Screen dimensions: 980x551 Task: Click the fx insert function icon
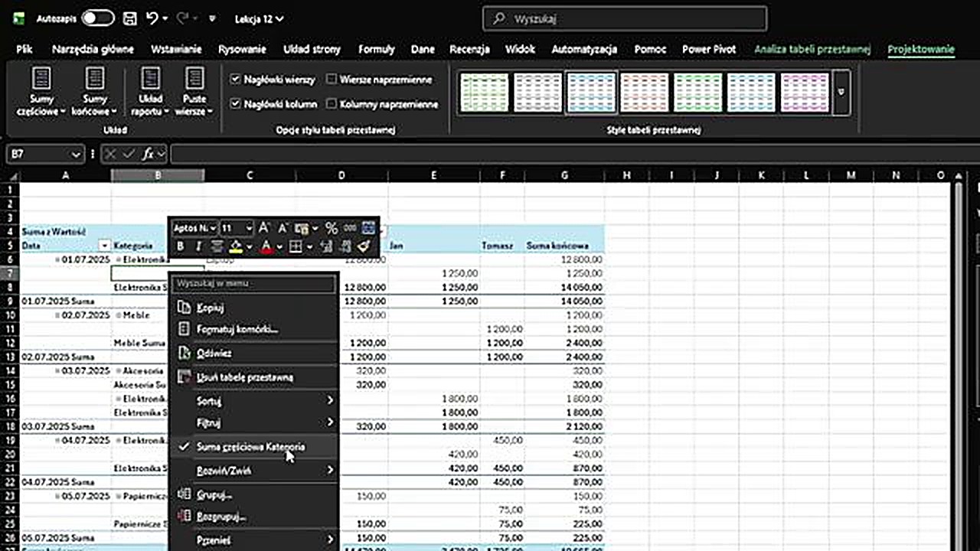(149, 154)
